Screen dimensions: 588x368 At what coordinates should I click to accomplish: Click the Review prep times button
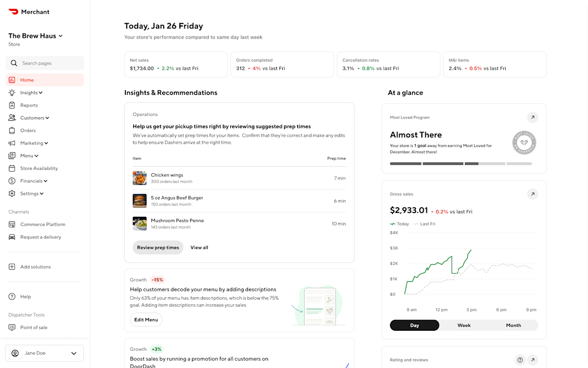(158, 247)
